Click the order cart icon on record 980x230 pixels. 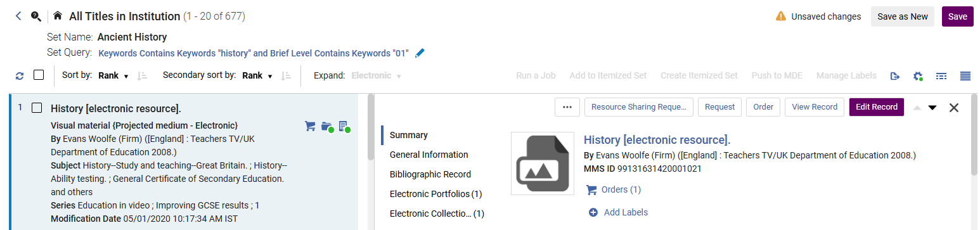pos(310,125)
